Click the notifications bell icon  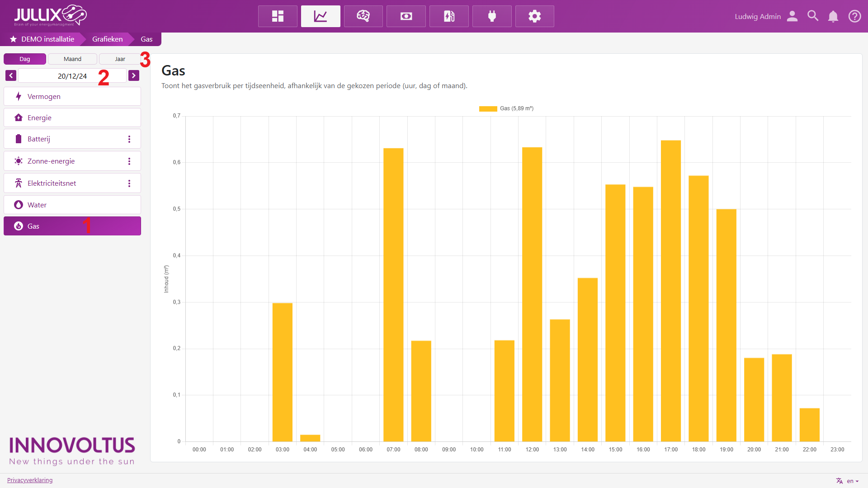[833, 16]
